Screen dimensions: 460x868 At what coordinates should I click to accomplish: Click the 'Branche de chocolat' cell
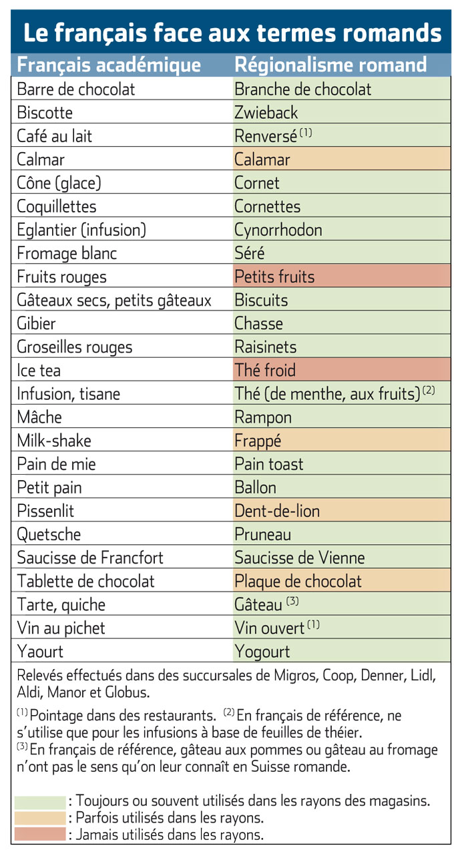[340, 89]
